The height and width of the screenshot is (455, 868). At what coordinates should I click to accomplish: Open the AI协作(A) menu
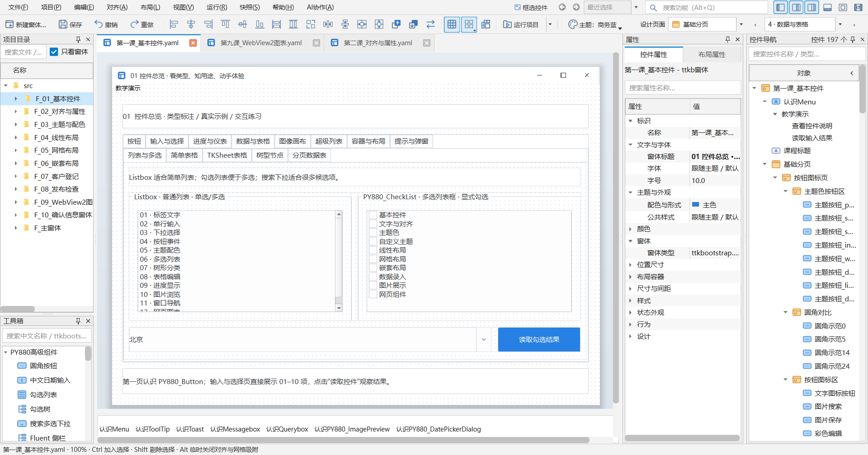(x=320, y=7)
